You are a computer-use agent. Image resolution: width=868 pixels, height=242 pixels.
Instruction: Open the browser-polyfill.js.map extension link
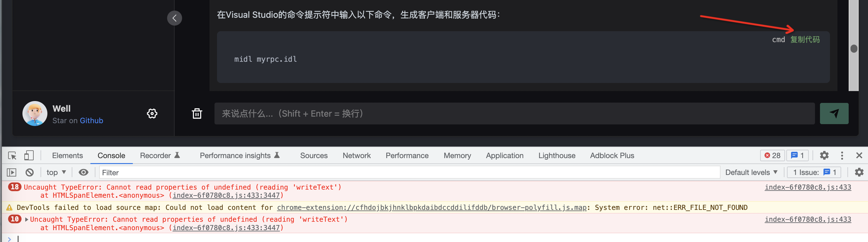432,208
